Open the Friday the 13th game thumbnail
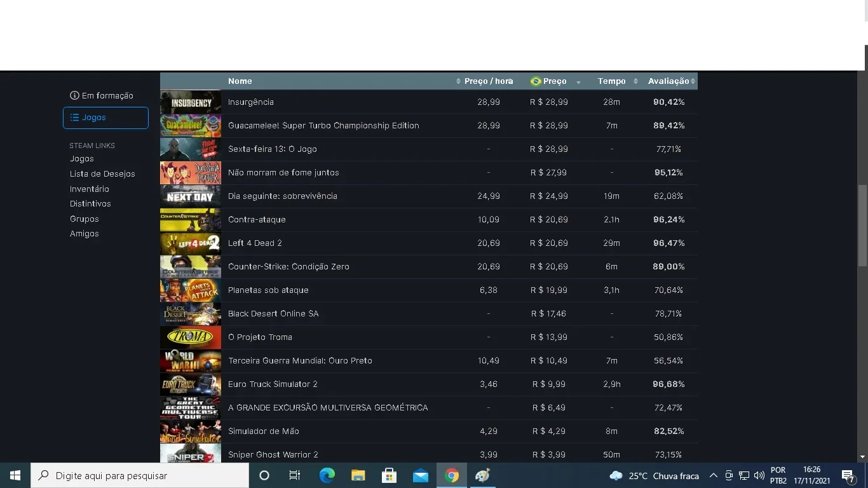Viewport: 868px width, 488px height. pos(191,149)
